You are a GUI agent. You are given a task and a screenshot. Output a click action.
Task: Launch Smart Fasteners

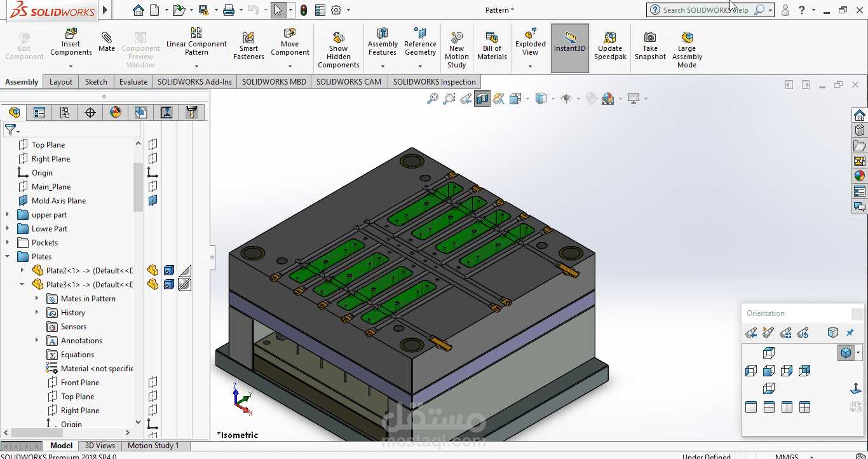tap(248, 46)
